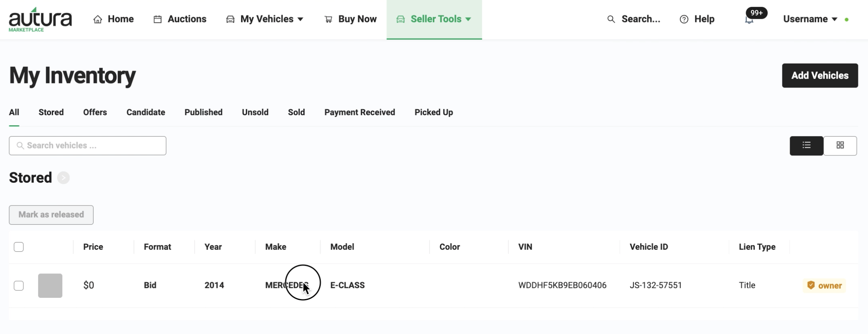Viewport: 868px width, 334px height.
Task: Click the top search magnifier icon
Action: point(611,19)
